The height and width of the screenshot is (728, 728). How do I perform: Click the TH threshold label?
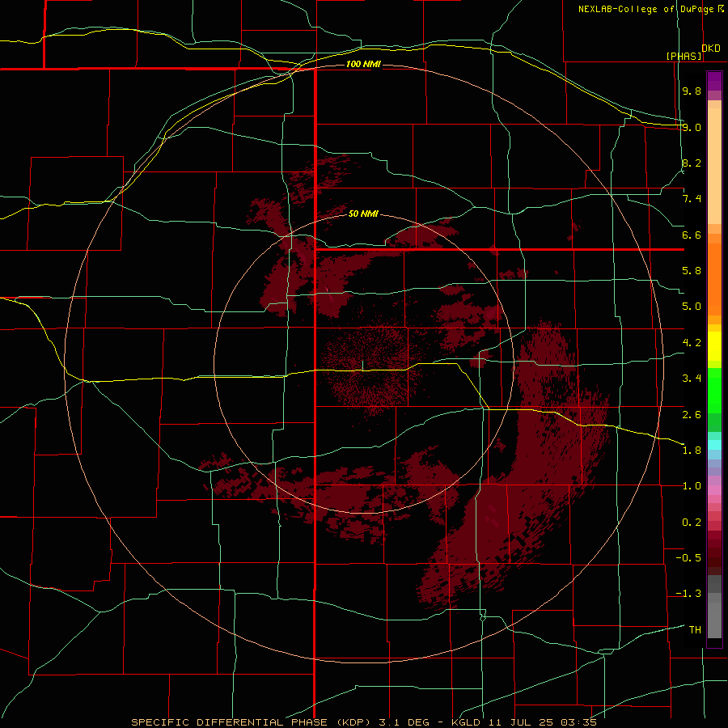pos(695,630)
